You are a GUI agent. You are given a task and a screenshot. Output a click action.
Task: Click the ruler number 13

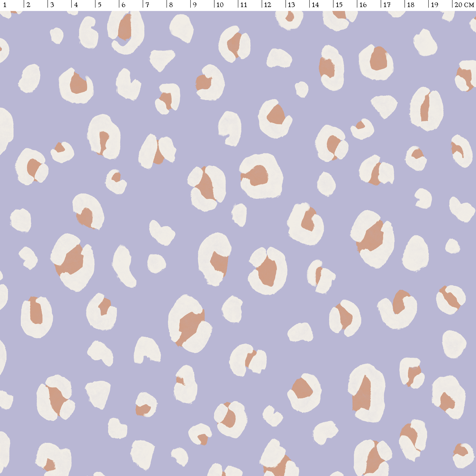tap(291, 5)
